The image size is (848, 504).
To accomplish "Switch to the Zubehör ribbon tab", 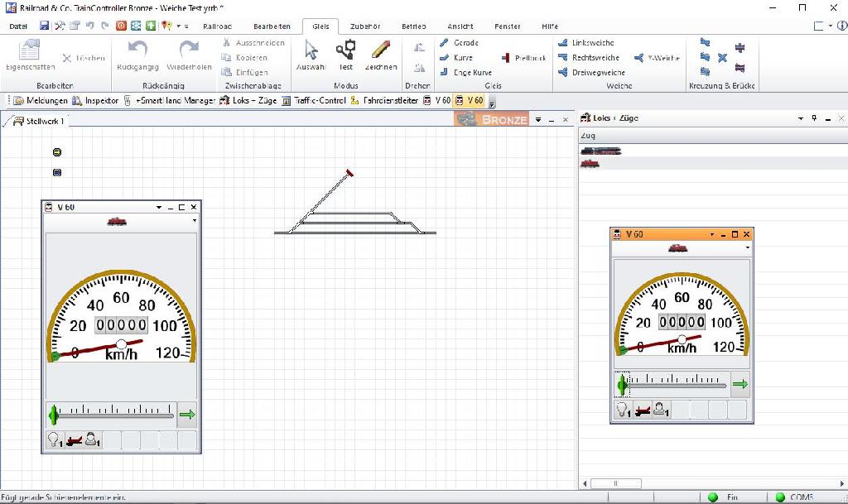I will [365, 26].
